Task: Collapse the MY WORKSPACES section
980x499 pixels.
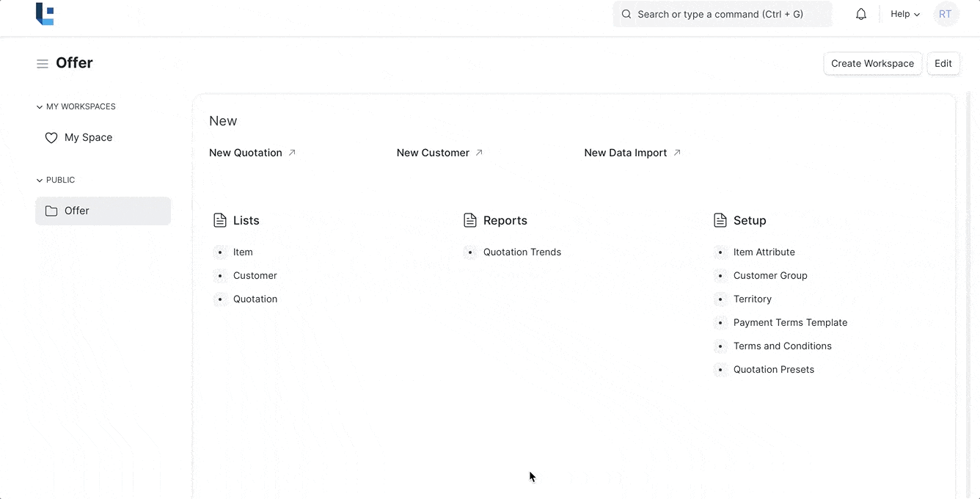Action: 40,107
